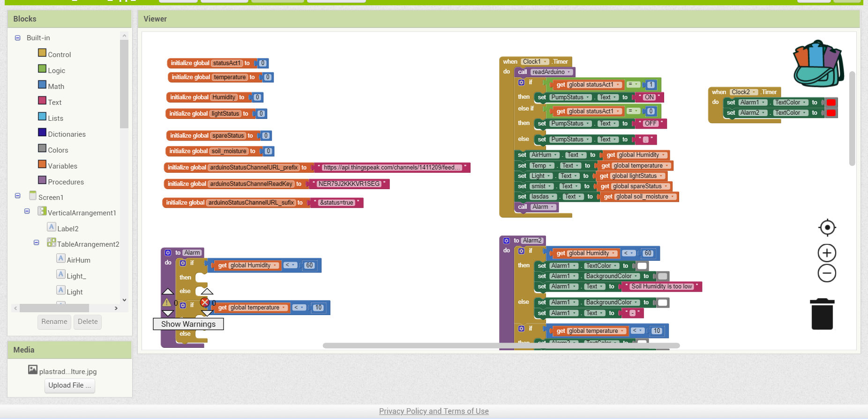Collapse the VerticalArrangement1 tree node
This screenshot has width=868, height=419.
pyautogui.click(x=27, y=211)
